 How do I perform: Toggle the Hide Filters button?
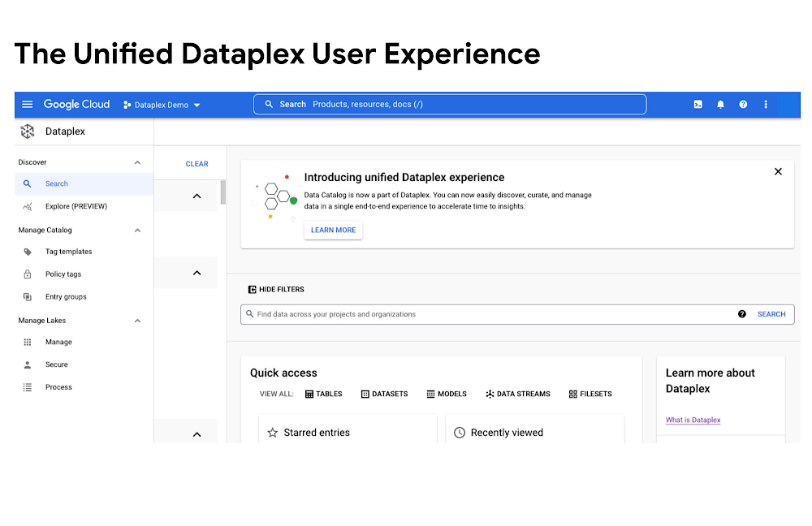(276, 290)
